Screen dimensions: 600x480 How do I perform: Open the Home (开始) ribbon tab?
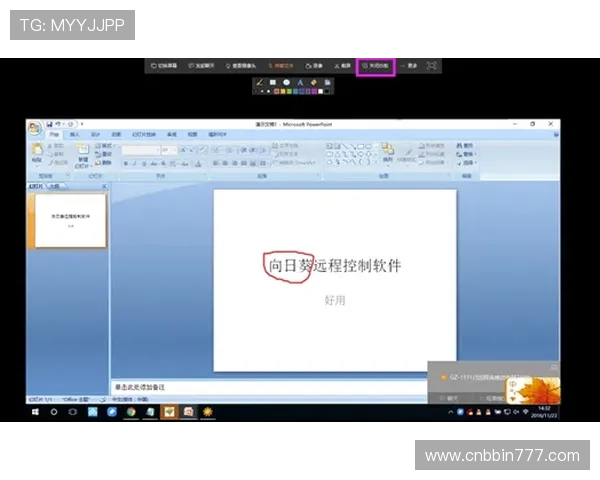coord(54,134)
